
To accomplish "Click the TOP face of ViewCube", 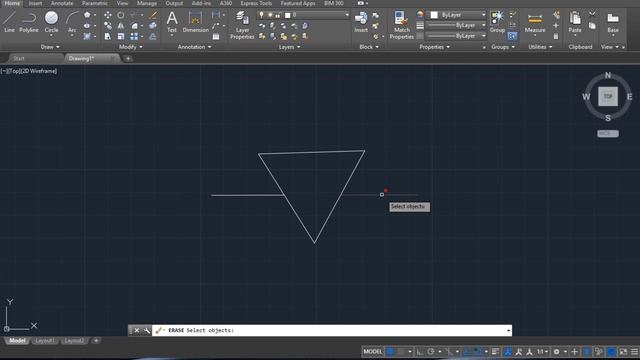I will click(x=608, y=96).
